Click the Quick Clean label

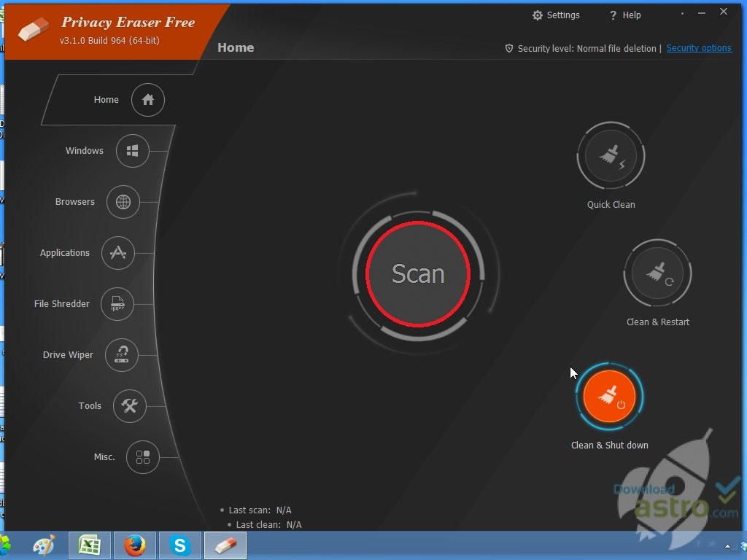pos(611,205)
